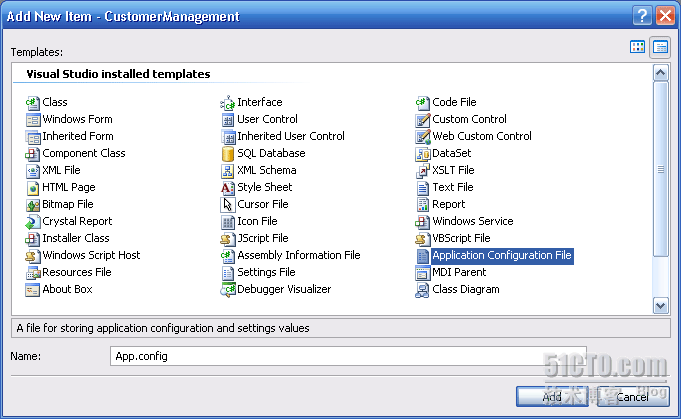681x419 pixels.
Task: Select the Component Class icon
Action: pyautogui.click(x=33, y=154)
